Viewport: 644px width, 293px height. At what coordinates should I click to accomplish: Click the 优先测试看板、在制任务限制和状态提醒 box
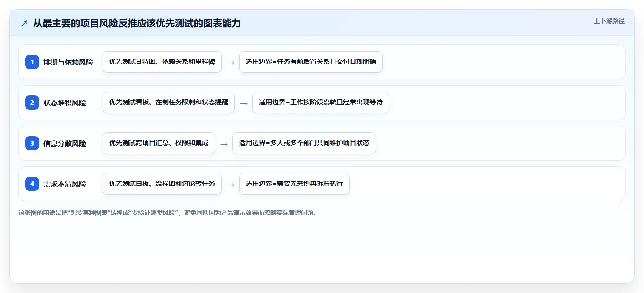point(169,103)
